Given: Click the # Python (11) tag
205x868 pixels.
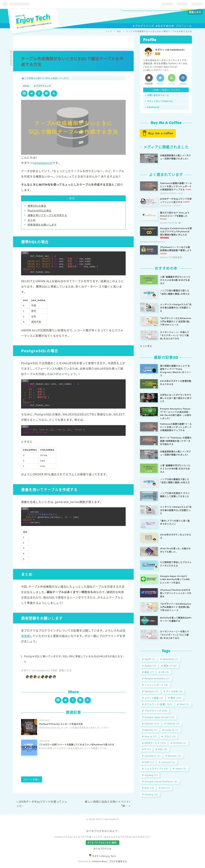Looking at the screenshot, I should (151, 723).
